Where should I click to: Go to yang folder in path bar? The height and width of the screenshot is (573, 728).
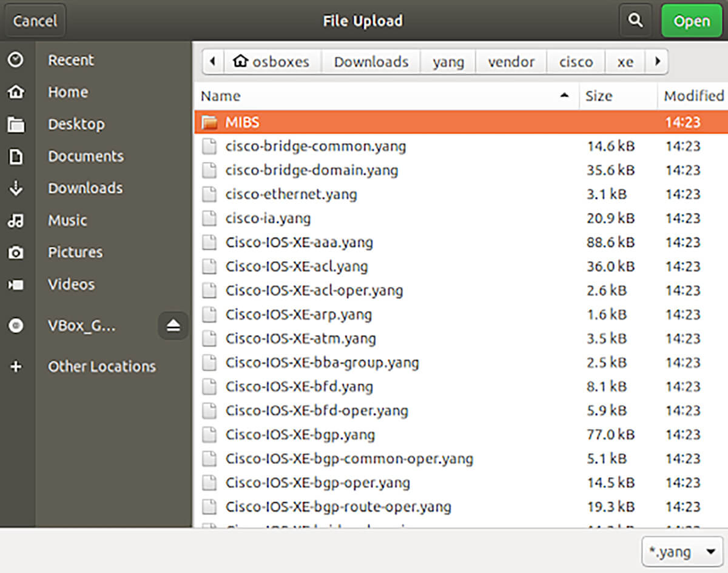pos(448,61)
